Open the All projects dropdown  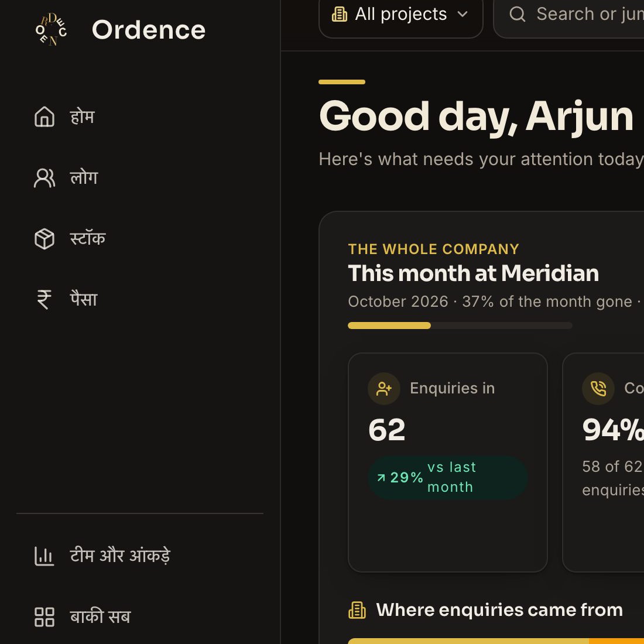click(x=401, y=16)
